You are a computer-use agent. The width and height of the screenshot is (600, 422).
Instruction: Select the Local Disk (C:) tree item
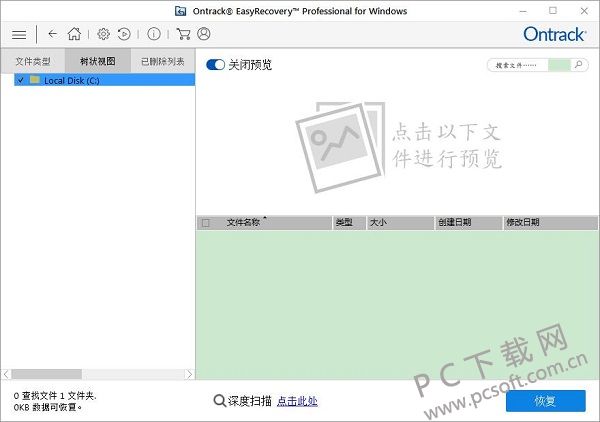[104, 80]
